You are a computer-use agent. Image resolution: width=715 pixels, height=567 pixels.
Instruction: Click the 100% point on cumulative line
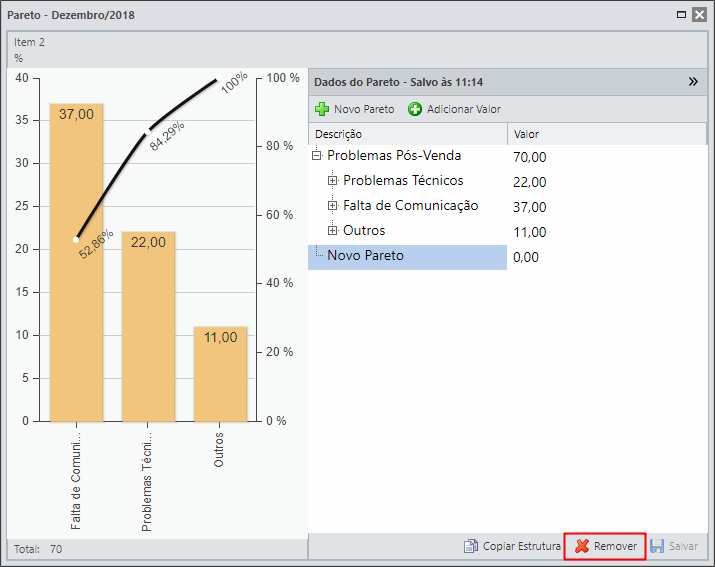219,78
